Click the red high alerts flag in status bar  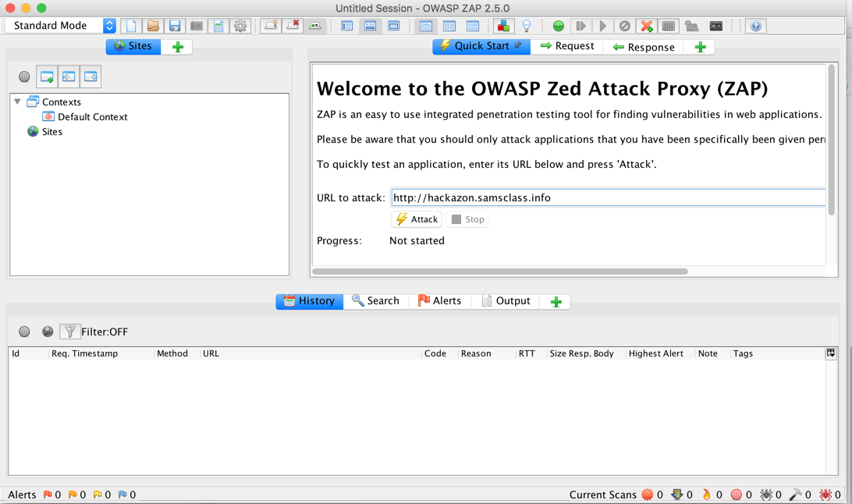coord(48,494)
